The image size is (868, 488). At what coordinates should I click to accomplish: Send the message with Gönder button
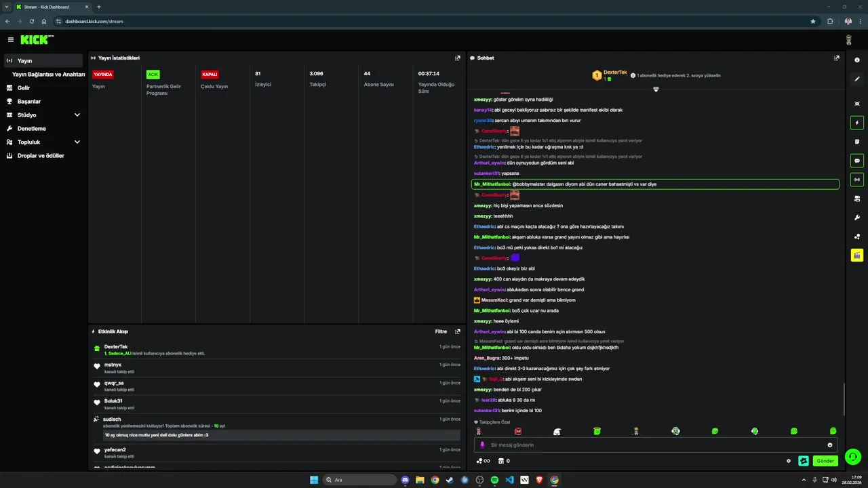click(825, 461)
